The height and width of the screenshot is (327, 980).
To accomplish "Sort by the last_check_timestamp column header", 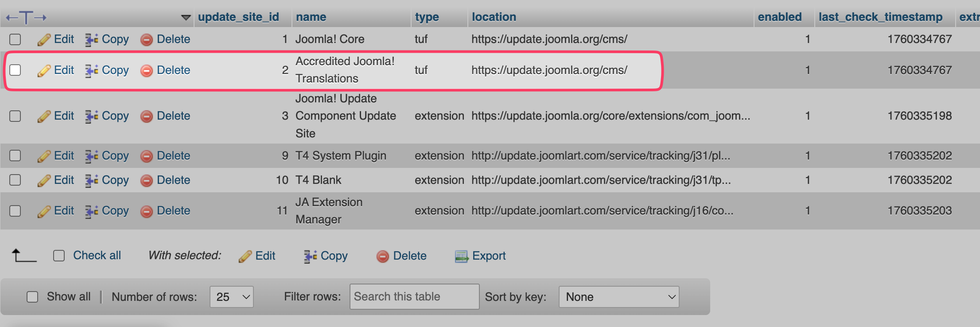I will [x=880, y=17].
